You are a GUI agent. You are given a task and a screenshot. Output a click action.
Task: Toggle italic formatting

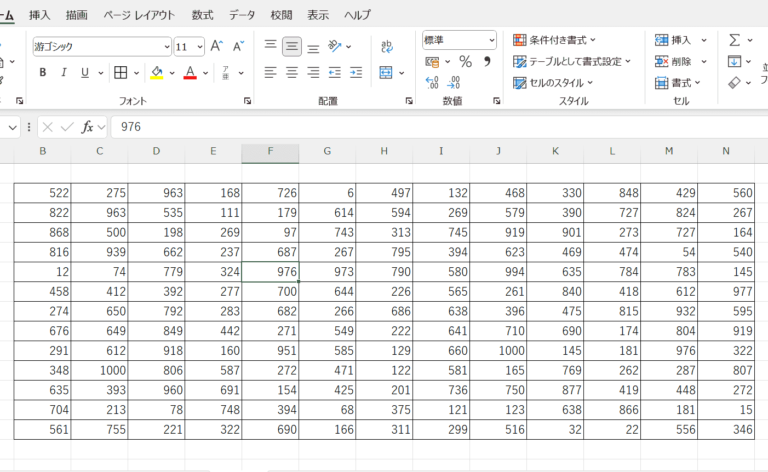click(x=64, y=73)
